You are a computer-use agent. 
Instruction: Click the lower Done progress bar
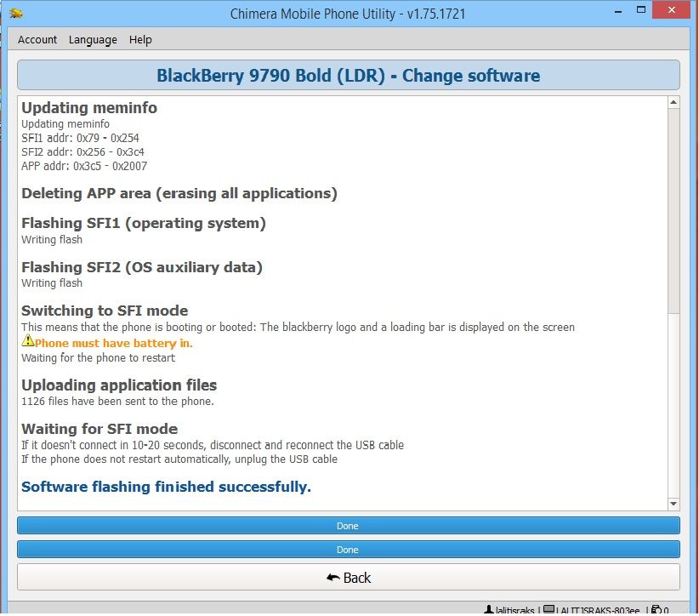348,549
